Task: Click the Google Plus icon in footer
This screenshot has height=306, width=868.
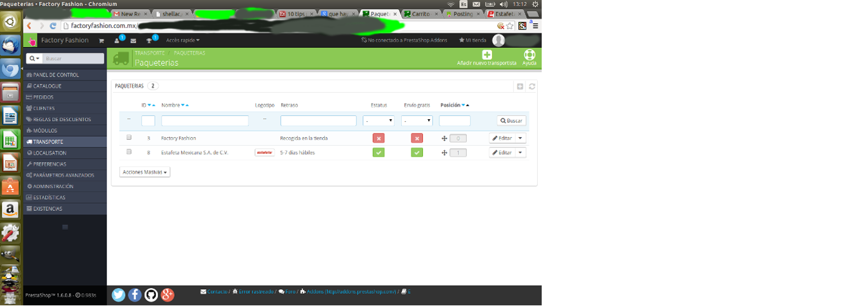Action: tap(168, 295)
